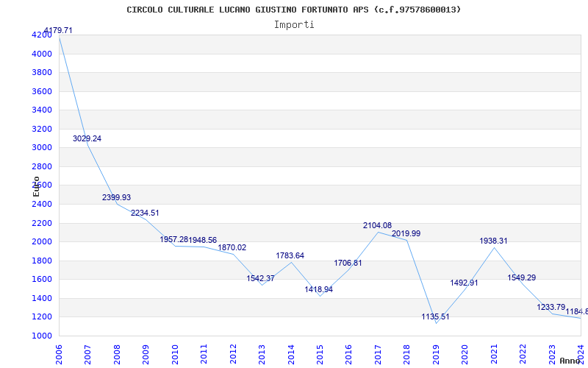Click the 2800 Euro axis value

[x=42, y=166]
